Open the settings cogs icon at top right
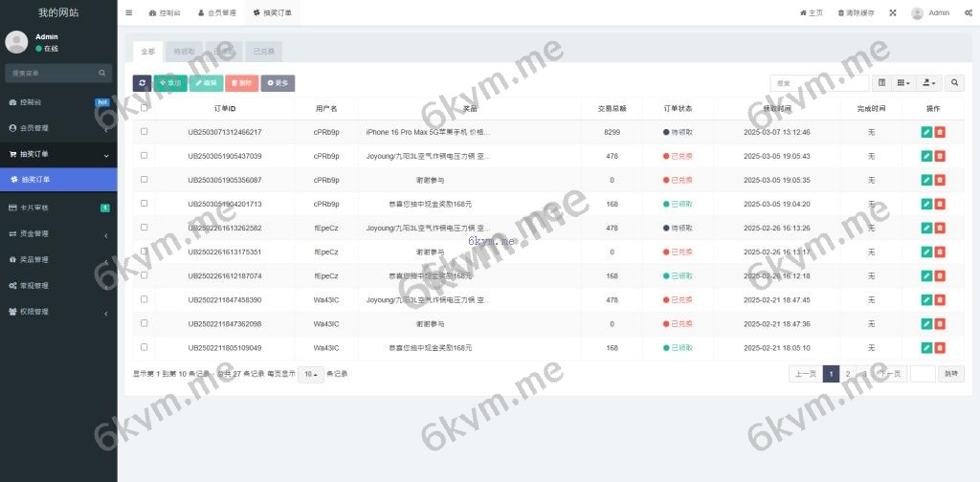The height and width of the screenshot is (482, 980). point(969,13)
